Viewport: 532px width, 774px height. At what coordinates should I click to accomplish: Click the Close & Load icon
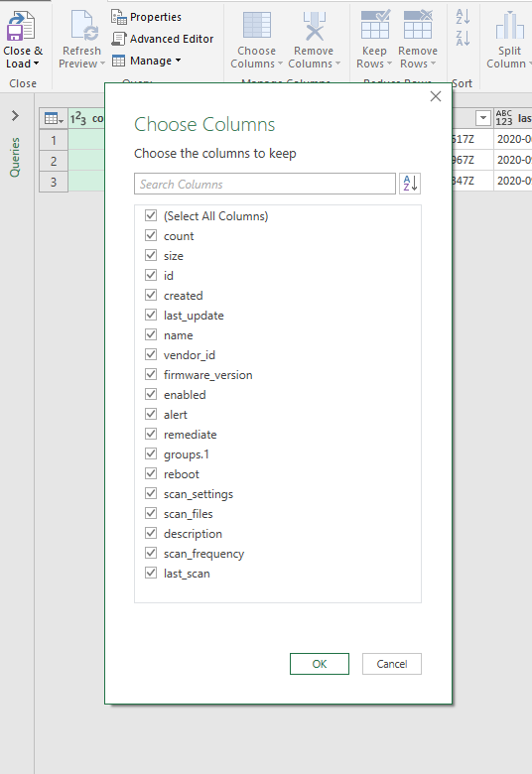[x=21, y=27]
